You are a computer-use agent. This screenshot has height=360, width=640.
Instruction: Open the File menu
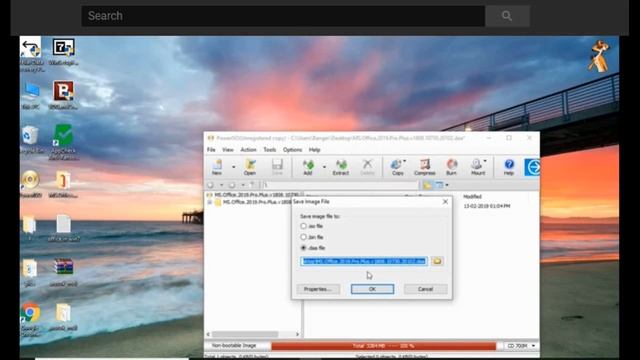click(211, 150)
